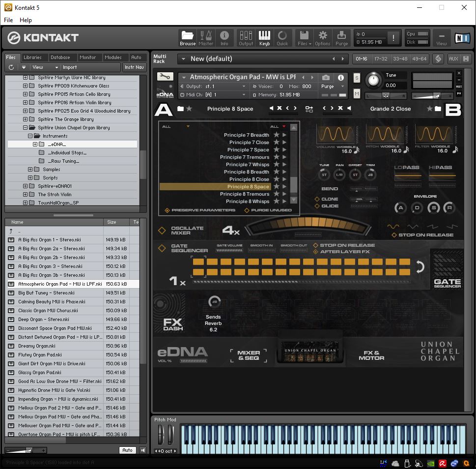The width and height of the screenshot is (476, 469).
Task: Click the View minimize button
Action: pyautogui.click(x=442, y=38)
